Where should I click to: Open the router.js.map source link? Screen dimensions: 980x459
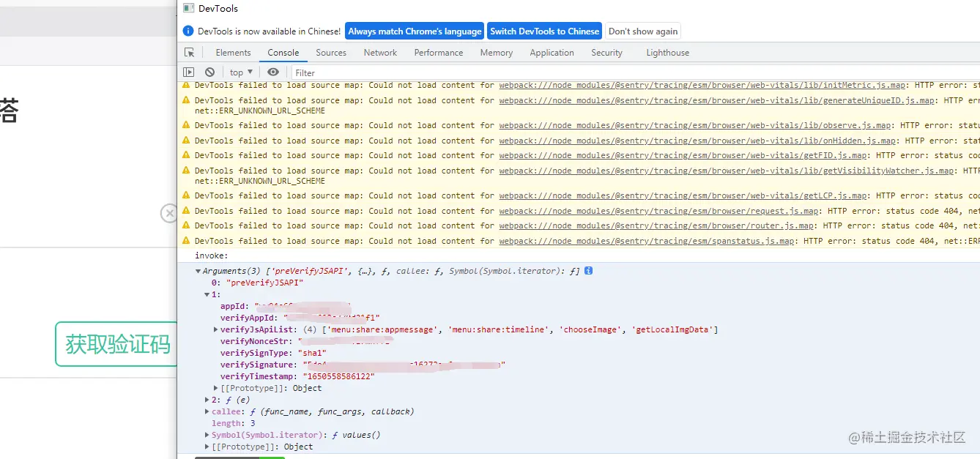pyautogui.click(x=656, y=225)
